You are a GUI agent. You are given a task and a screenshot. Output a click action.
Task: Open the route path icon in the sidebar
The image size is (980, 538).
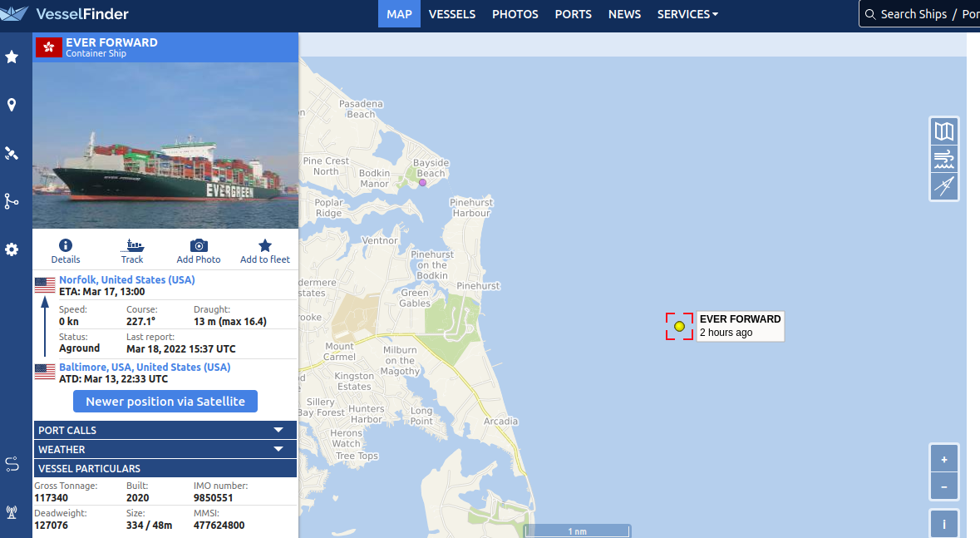[x=12, y=463]
